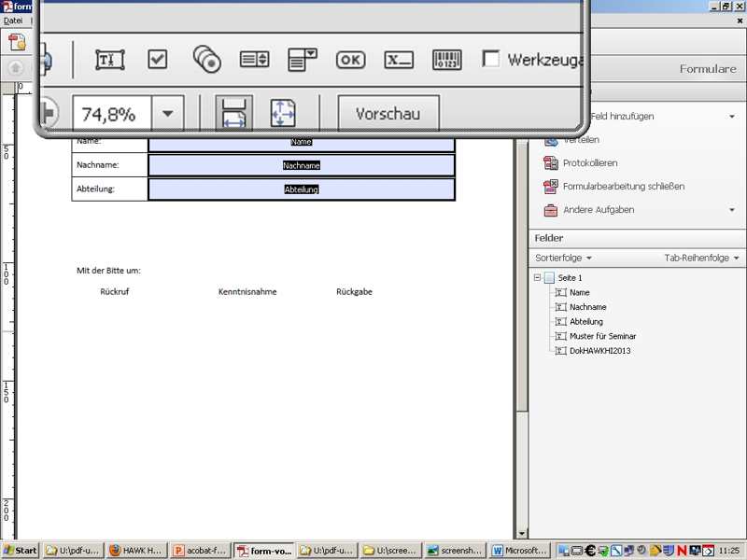Select the digital signature field tool
Viewport: 747px width, 560px height.
pyautogui.click(x=399, y=60)
